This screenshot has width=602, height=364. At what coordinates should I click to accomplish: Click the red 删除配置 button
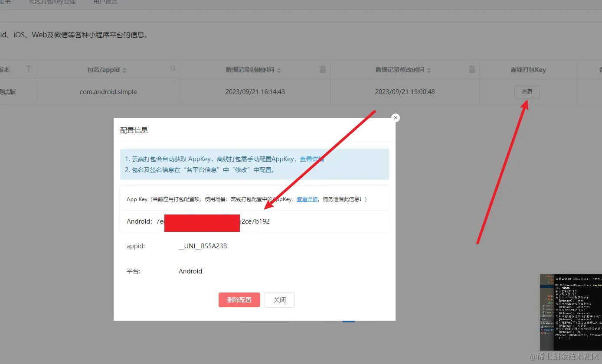click(x=239, y=300)
